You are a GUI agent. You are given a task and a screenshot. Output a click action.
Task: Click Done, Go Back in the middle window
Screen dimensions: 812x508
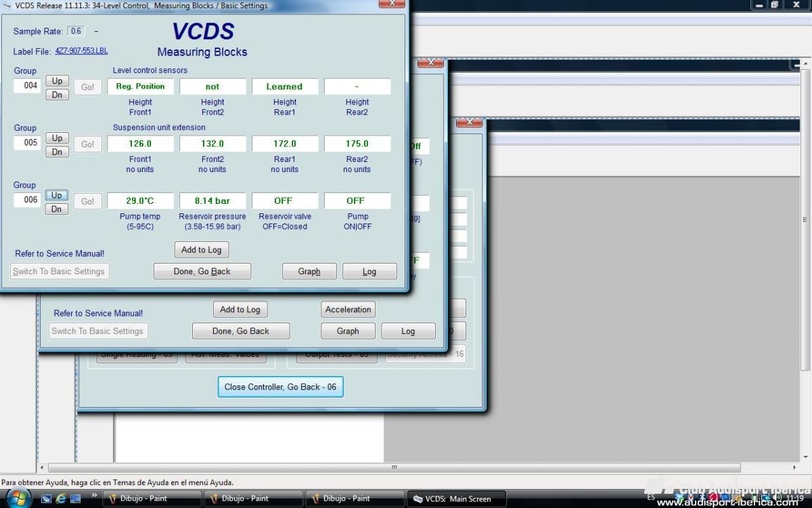(241, 331)
